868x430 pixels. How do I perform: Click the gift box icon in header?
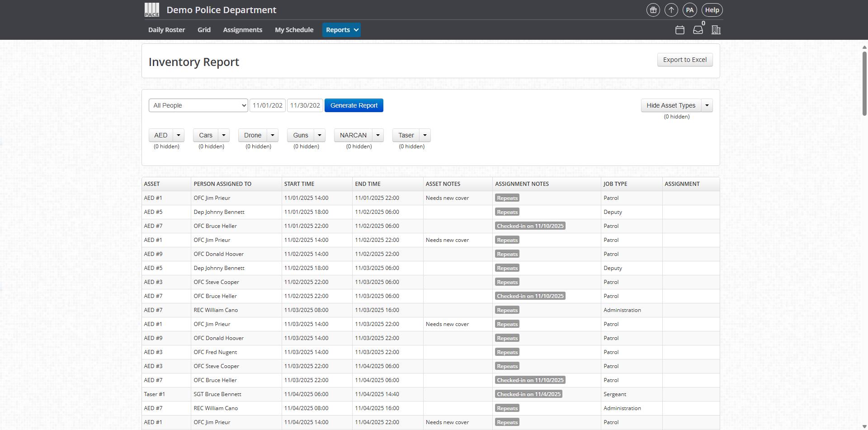pyautogui.click(x=653, y=10)
